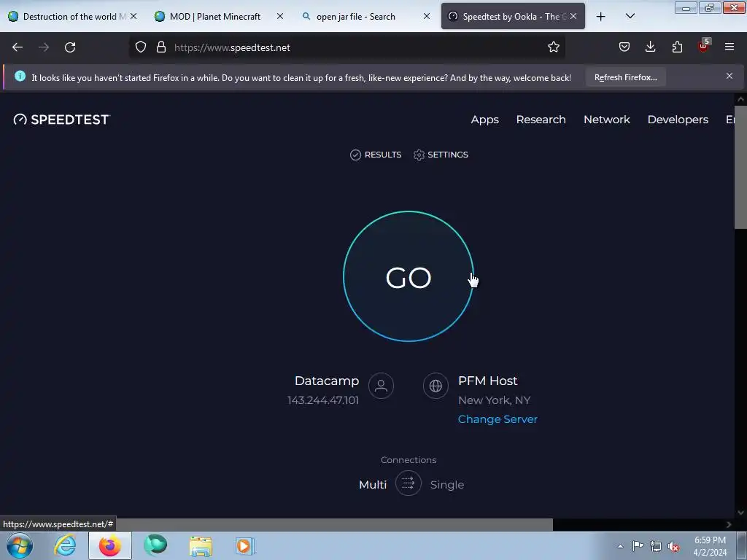Open the Extensions puzzle icon
The width and height of the screenshot is (747, 560).
tap(677, 47)
